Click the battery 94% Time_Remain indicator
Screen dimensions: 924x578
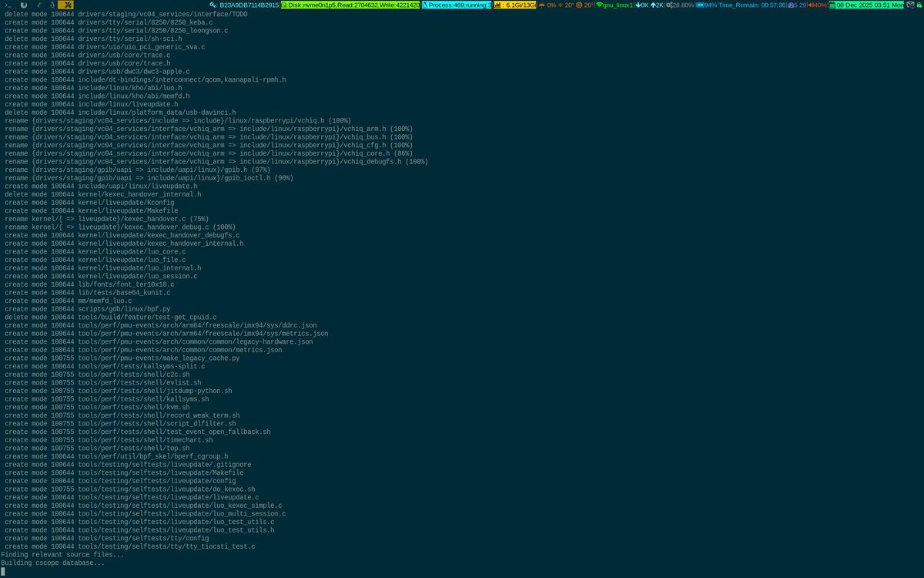click(741, 5)
